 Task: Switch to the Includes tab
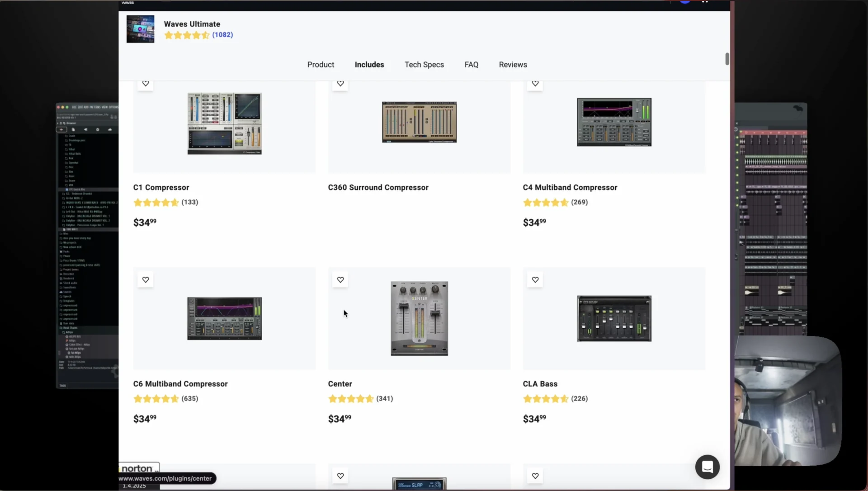click(x=369, y=65)
